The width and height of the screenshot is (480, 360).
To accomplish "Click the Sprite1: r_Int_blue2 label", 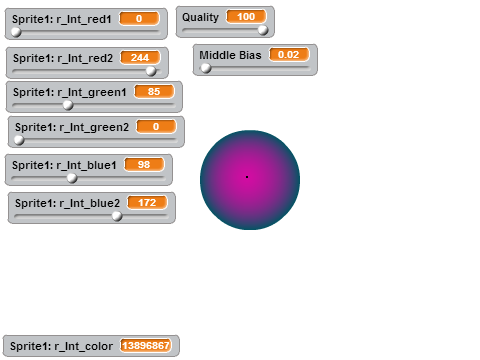I will coord(67,204).
